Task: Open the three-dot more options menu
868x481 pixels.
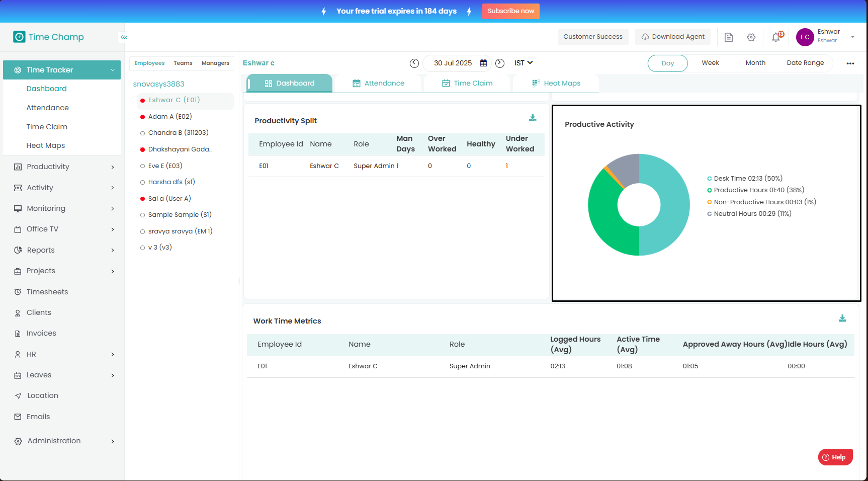Action: point(850,63)
